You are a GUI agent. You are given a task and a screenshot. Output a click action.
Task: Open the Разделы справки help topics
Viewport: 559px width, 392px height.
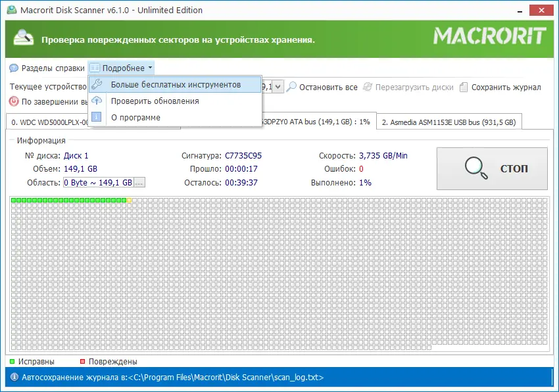(47, 68)
